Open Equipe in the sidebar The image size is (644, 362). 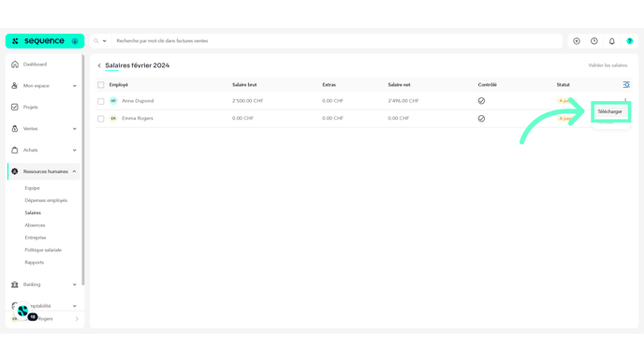[32, 188]
